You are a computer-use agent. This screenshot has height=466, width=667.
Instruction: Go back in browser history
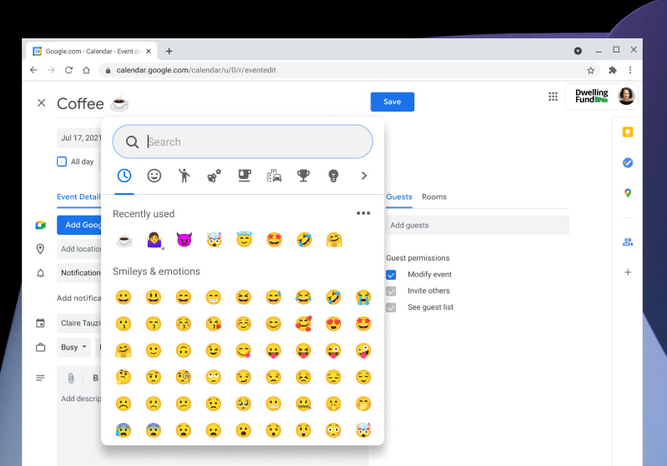coord(34,70)
